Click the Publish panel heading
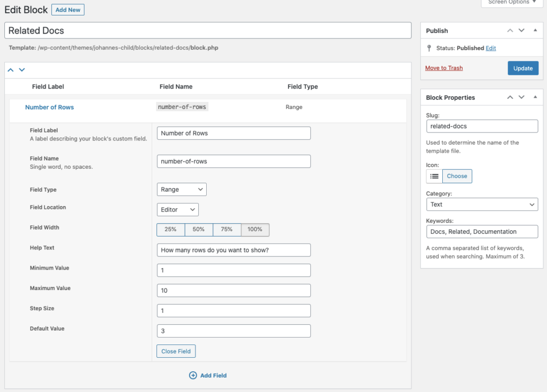Viewport: 547px width, 392px height. (x=437, y=30)
